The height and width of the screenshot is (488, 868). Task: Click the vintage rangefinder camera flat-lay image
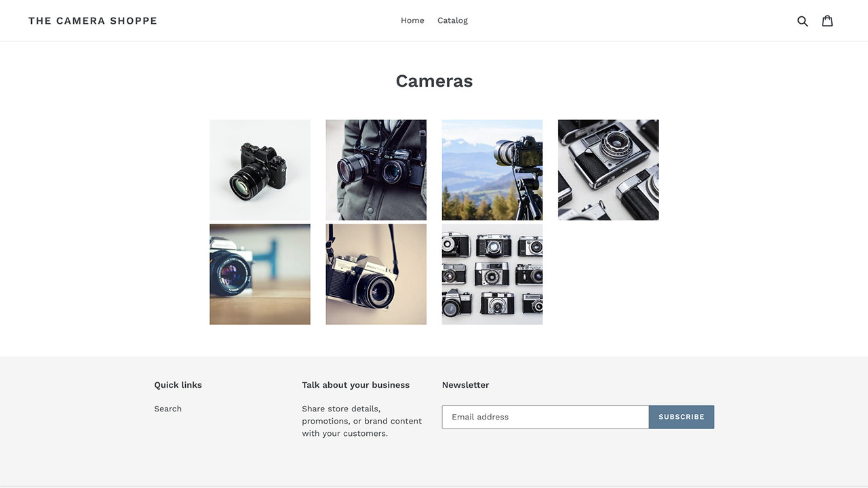608,169
